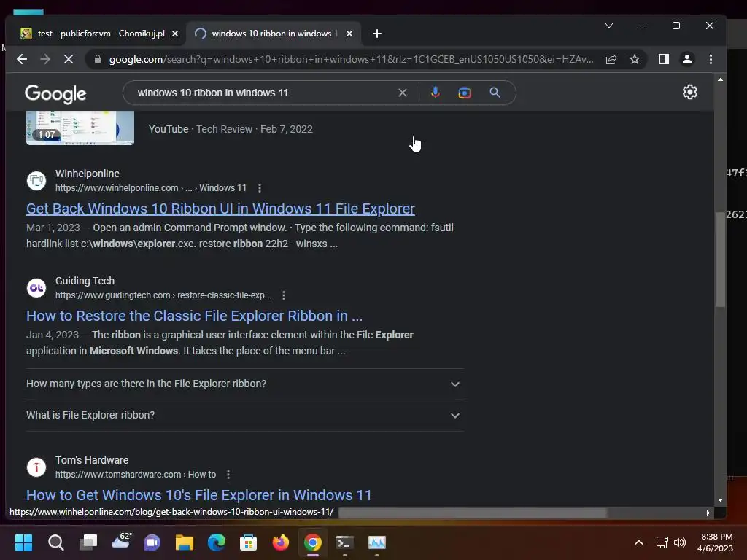Open Task View on the taskbar
The height and width of the screenshot is (560, 747).
88,542
